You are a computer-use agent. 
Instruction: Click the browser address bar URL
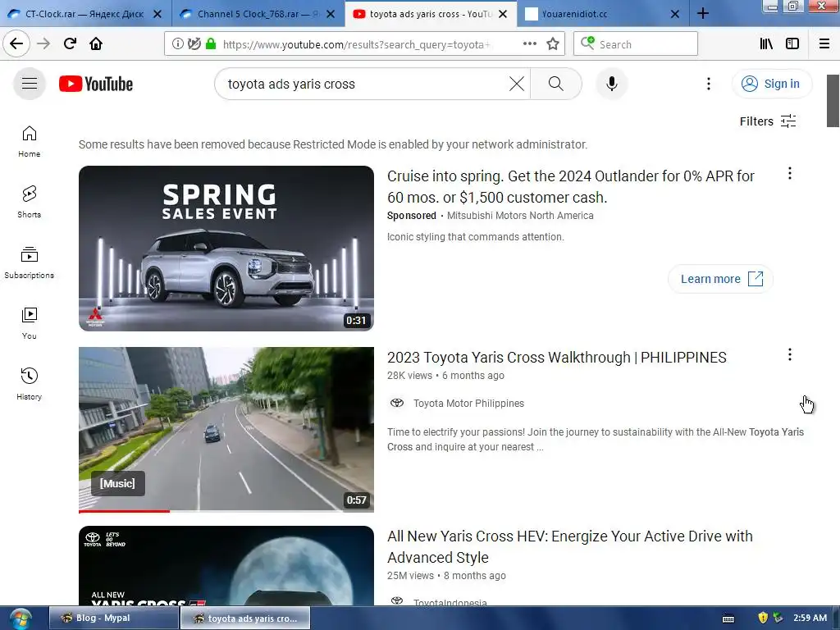[356, 44]
